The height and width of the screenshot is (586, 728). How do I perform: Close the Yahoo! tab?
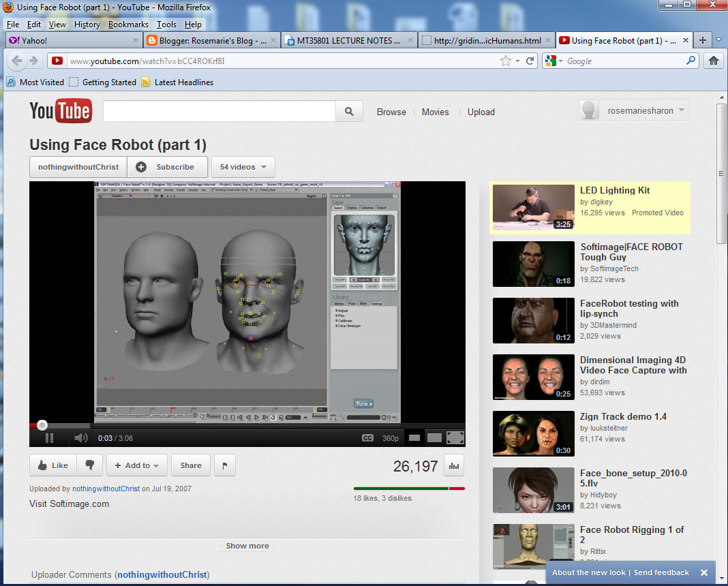(x=136, y=40)
